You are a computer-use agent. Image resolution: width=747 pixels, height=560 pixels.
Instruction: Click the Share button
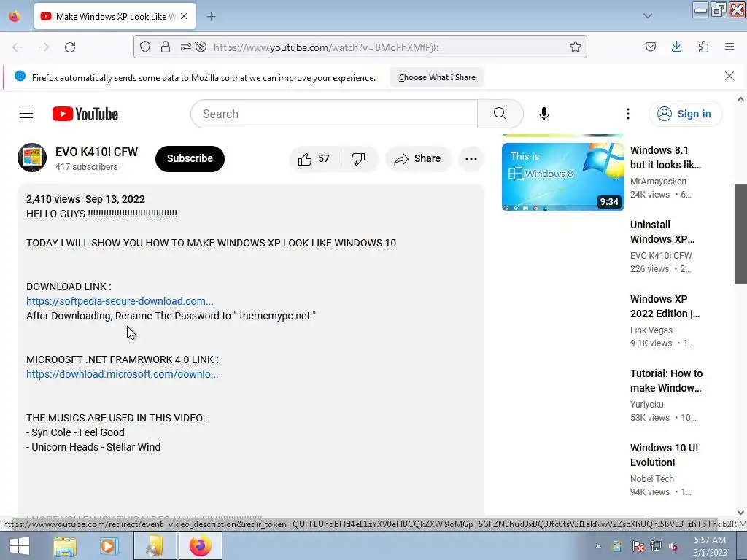(x=417, y=158)
